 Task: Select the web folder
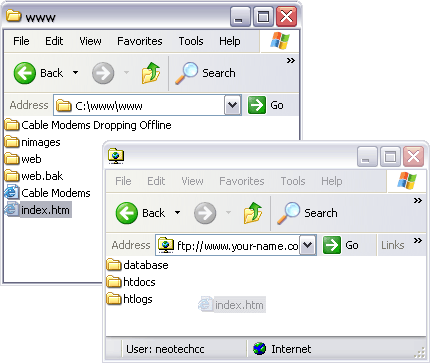pos(23,159)
